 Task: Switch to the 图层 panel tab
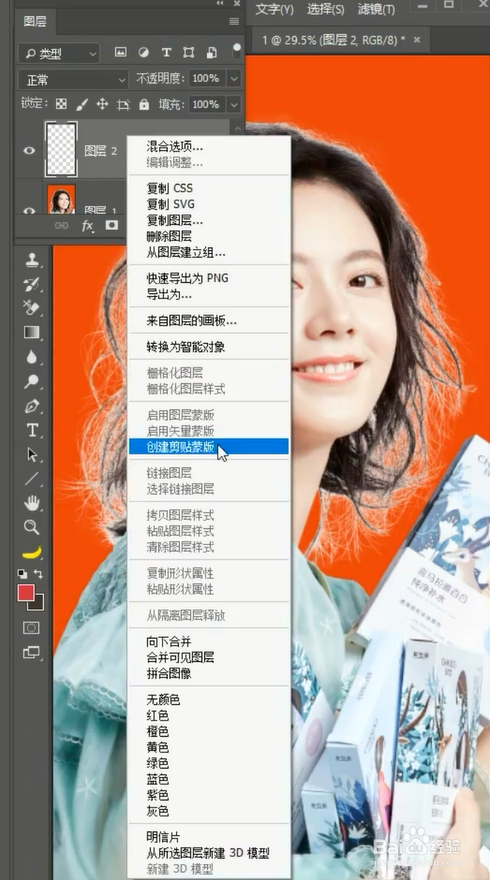point(35,21)
